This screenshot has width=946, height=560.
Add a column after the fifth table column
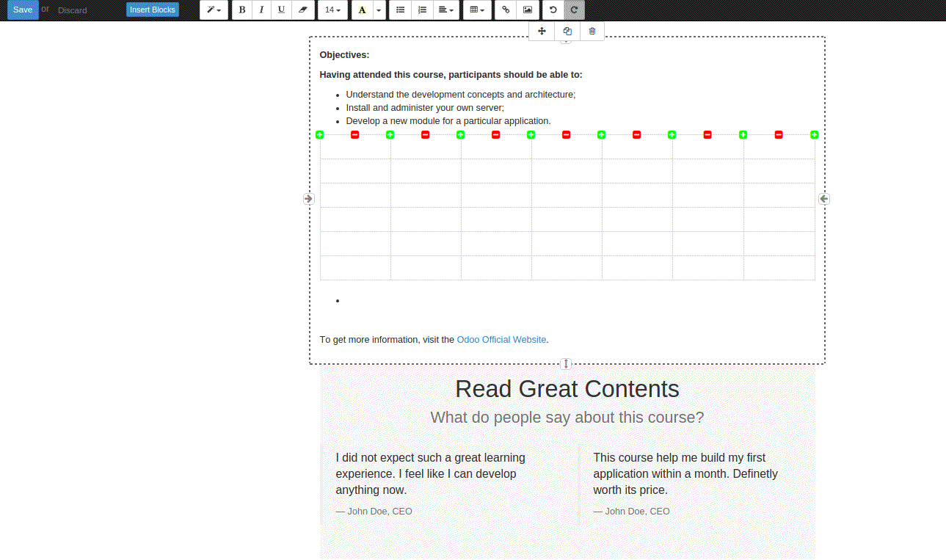click(x=672, y=134)
